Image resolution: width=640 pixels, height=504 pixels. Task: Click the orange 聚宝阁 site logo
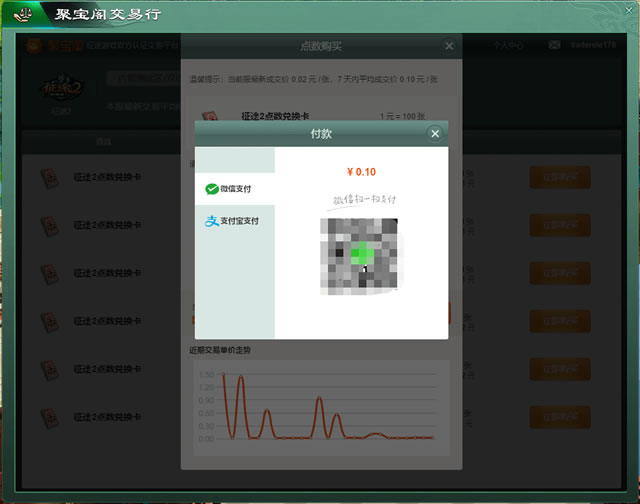[x=55, y=45]
